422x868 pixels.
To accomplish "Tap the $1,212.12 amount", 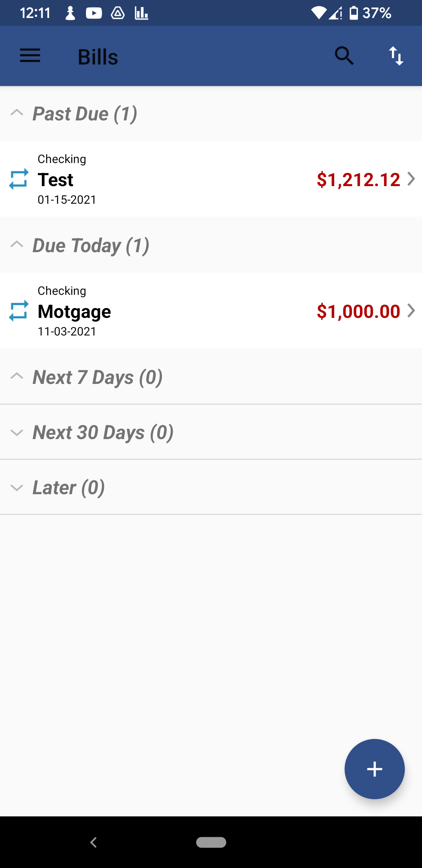I will (358, 180).
